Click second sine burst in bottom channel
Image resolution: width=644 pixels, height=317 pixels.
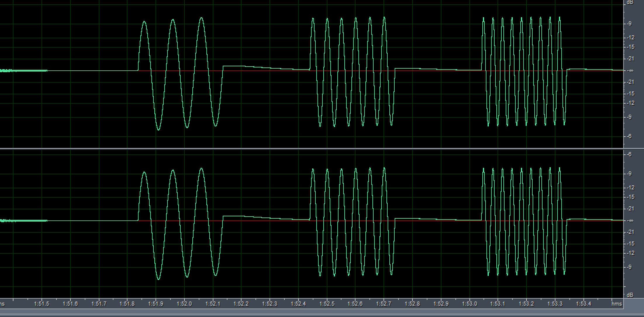click(x=352, y=221)
